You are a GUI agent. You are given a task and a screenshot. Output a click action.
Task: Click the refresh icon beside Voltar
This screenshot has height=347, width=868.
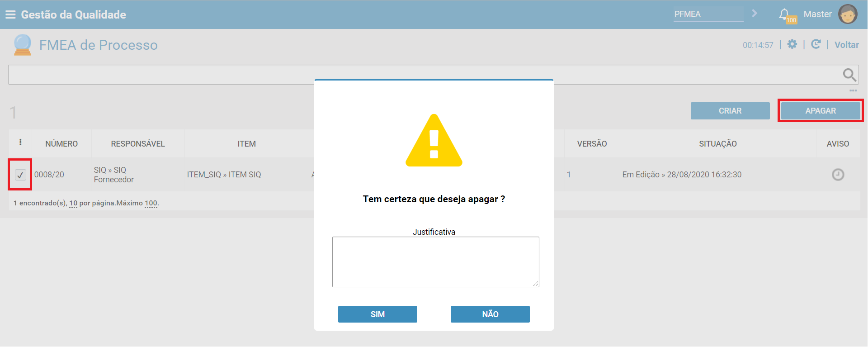[816, 44]
